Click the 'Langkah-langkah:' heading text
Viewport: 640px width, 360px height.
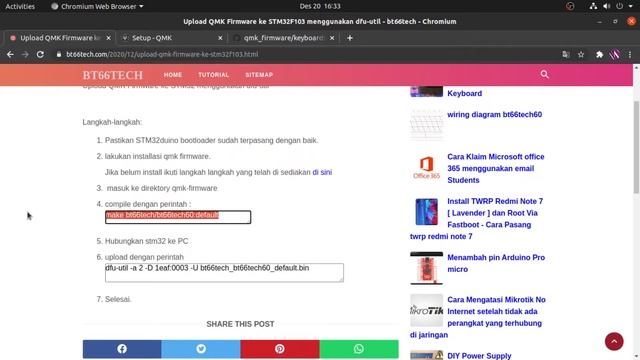(x=112, y=122)
